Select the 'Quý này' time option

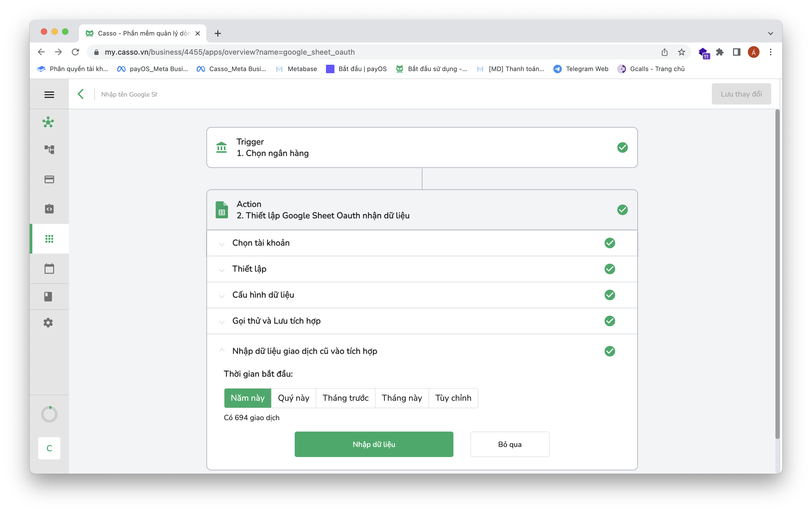coord(293,398)
